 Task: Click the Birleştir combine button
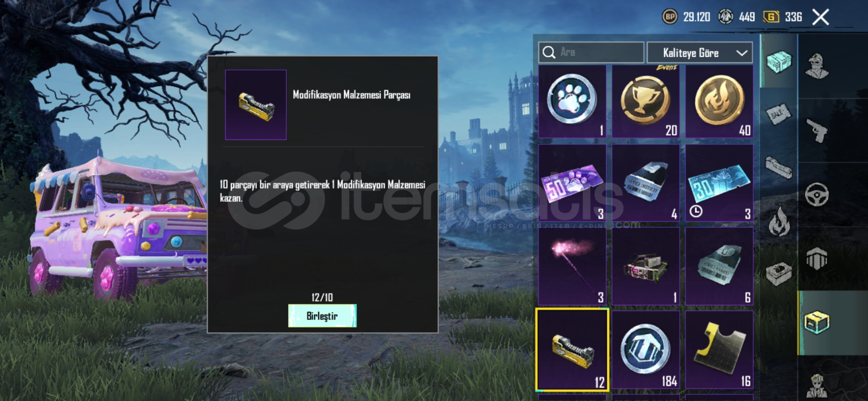pos(322,316)
